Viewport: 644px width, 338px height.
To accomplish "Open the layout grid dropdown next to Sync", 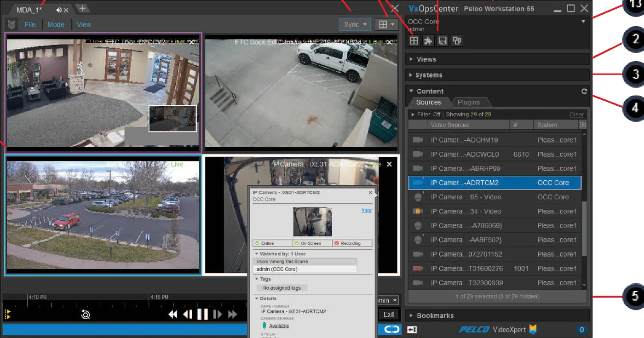I will 386,25.
